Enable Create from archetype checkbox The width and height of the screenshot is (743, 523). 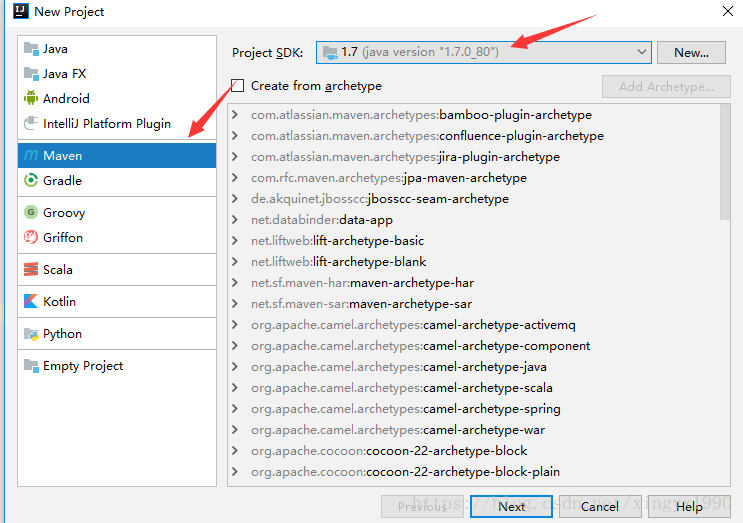(238, 86)
